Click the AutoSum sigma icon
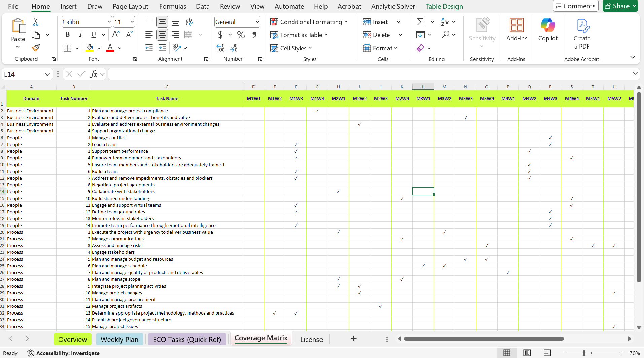This screenshot has width=644, height=358. [x=420, y=22]
